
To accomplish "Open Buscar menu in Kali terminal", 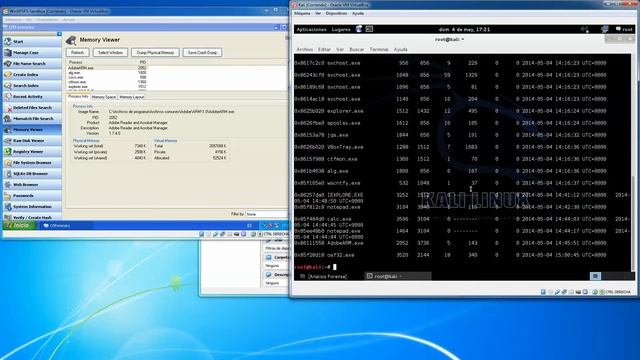I will point(356,49).
